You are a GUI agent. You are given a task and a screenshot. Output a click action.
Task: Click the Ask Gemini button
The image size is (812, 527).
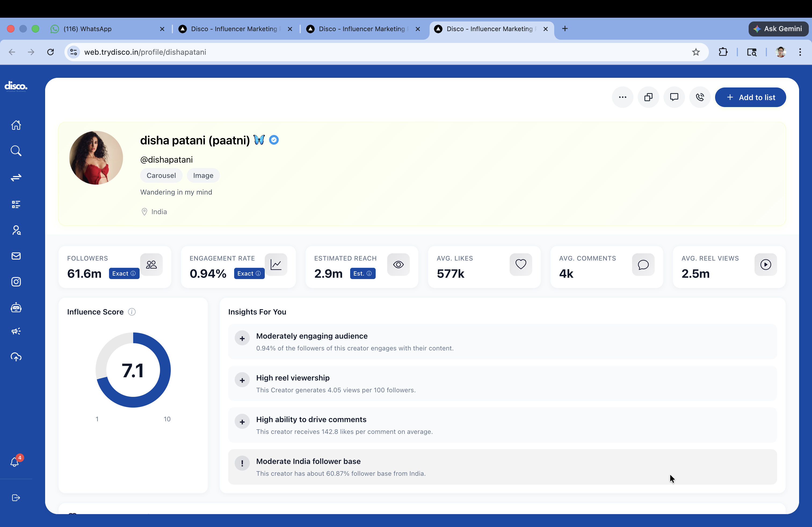tap(778, 29)
